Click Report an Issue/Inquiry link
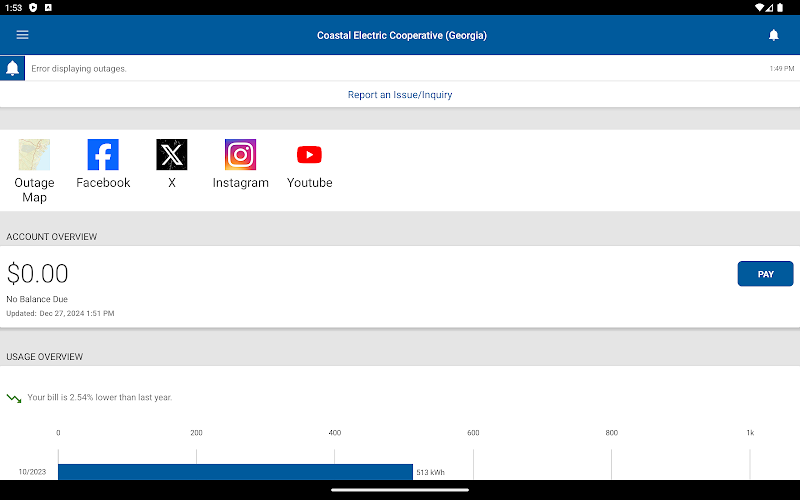The image size is (800, 500). pyautogui.click(x=400, y=94)
